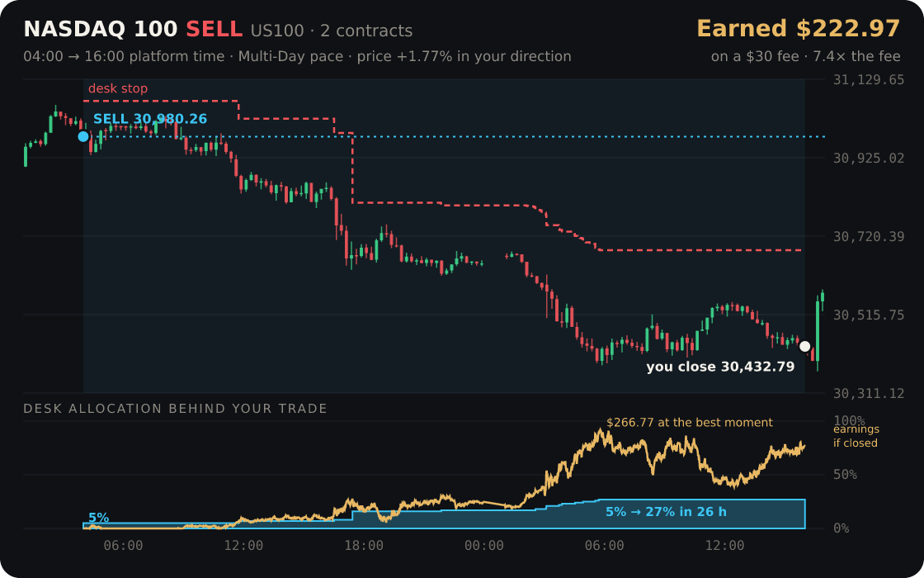Click the US100 · 2 contracts text

(331, 31)
